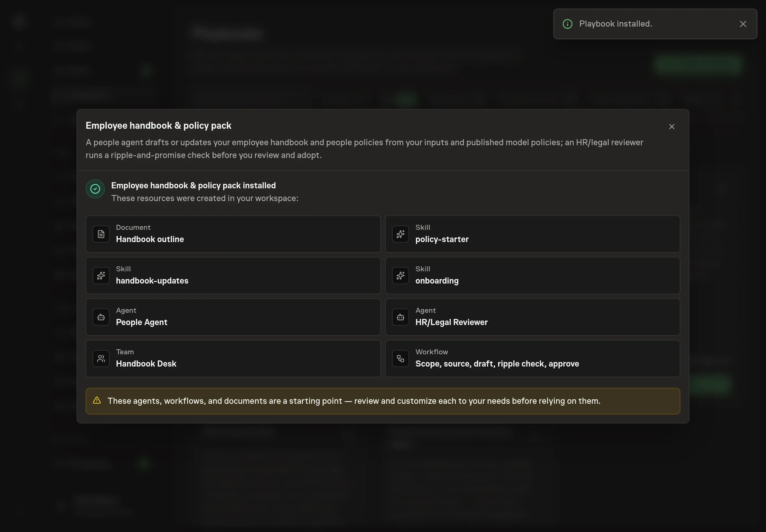The height and width of the screenshot is (532, 766).
Task: Click the Handbook outline document icon
Action: [x=101, y=234]
